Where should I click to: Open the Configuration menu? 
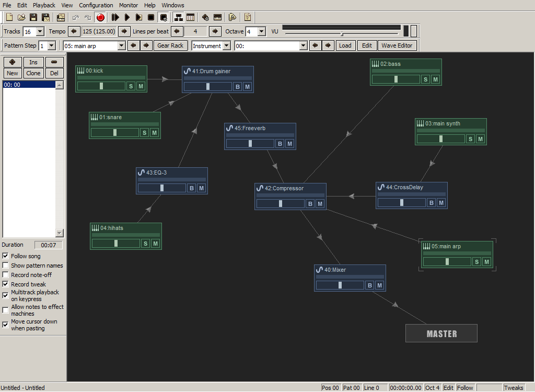tap(96, 5)
